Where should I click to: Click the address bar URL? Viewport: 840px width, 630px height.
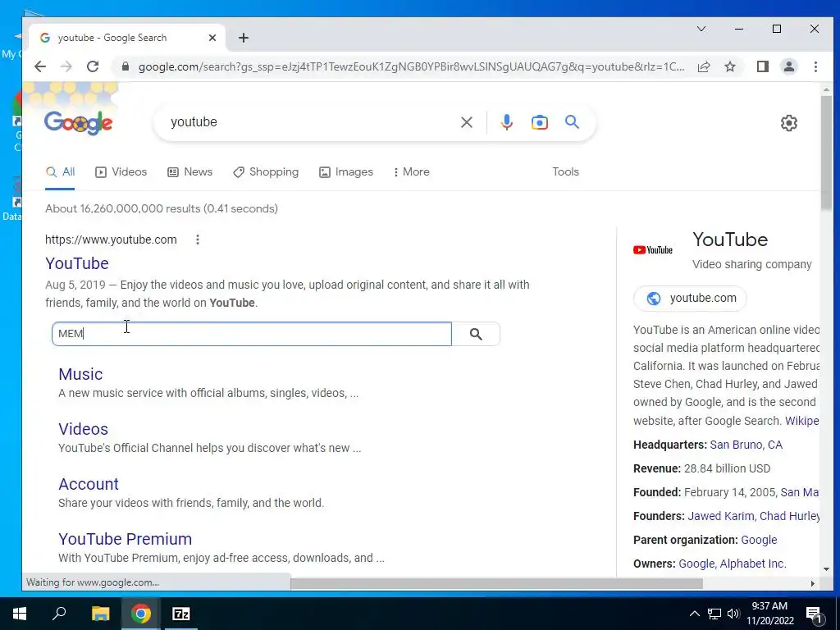point(412,67)
